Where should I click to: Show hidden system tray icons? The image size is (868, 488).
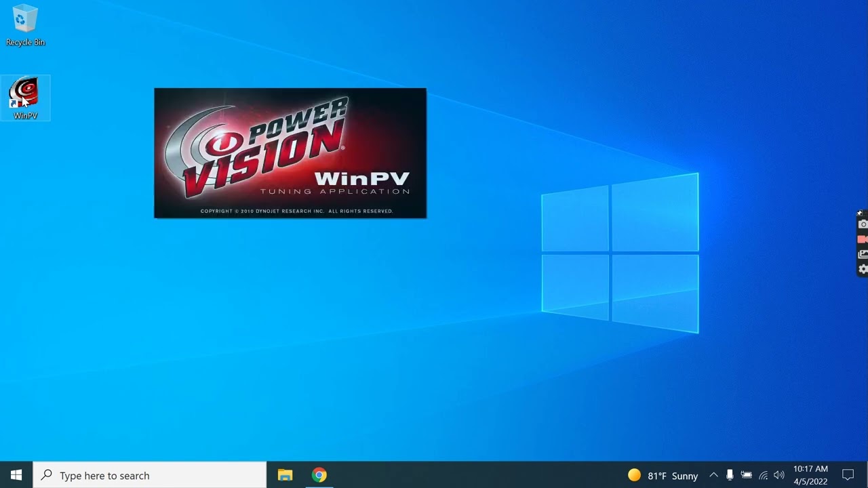(713, 476)
